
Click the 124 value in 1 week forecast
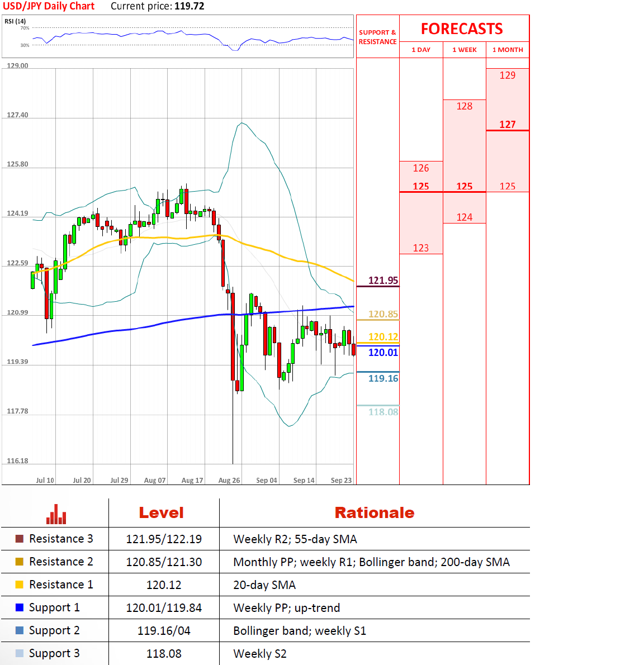pos(465,217)
